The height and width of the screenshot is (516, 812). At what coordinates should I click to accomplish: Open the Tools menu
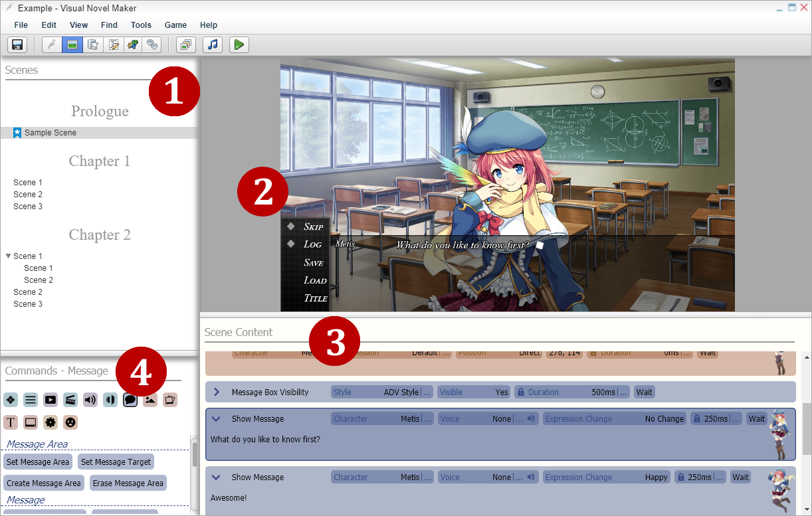pyautogui.click(x=141, y=25)
